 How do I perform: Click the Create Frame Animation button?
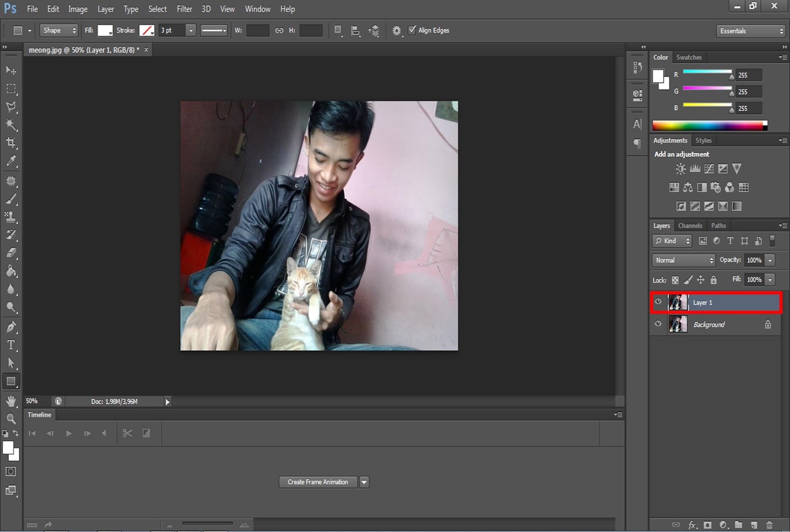coord(317,482)
